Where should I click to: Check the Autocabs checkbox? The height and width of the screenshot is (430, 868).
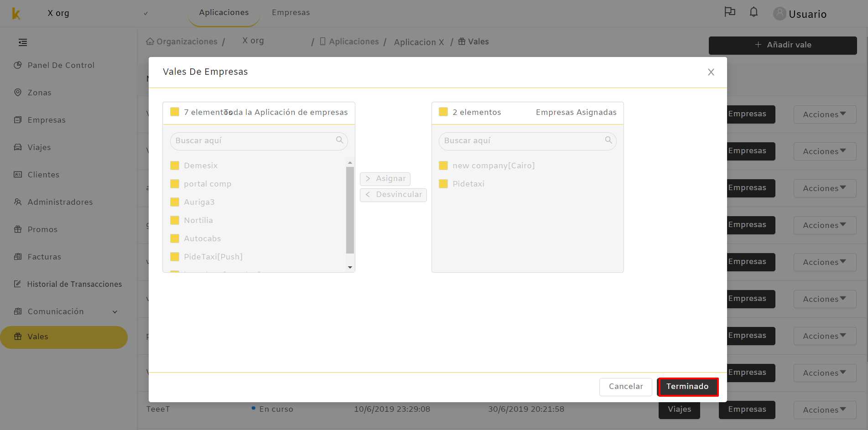[175, 238]
